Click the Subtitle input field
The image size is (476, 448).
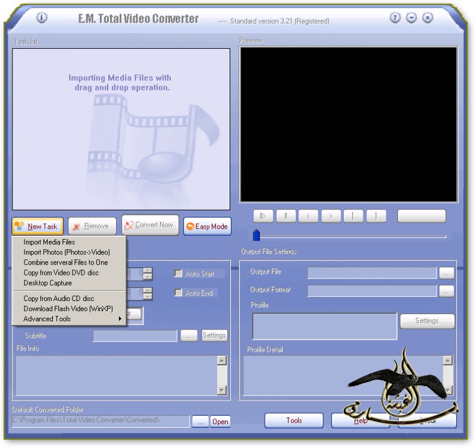tap(135, 336)
